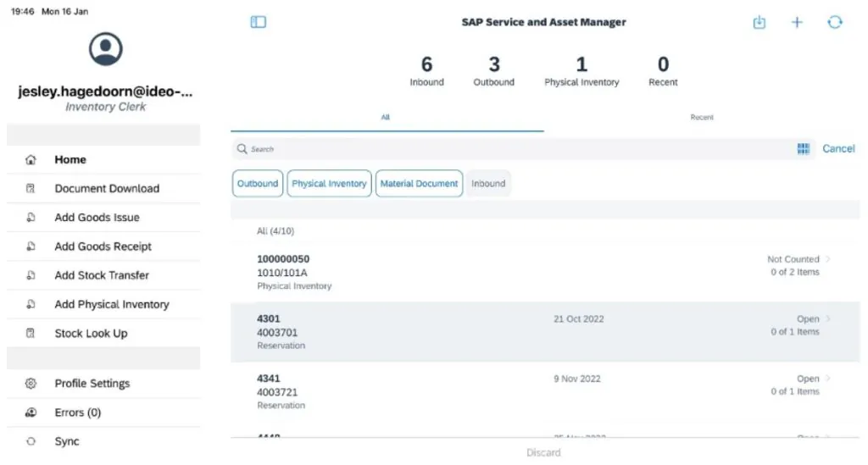Click the 0 of 2 Items text
The image size is (868, 465).
[x=795, y=272]
